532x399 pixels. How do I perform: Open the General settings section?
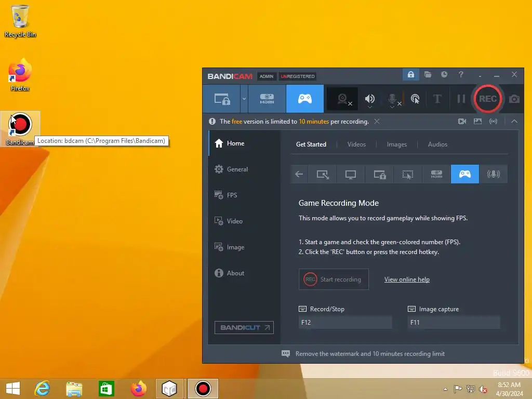click(x=244, y=169)
